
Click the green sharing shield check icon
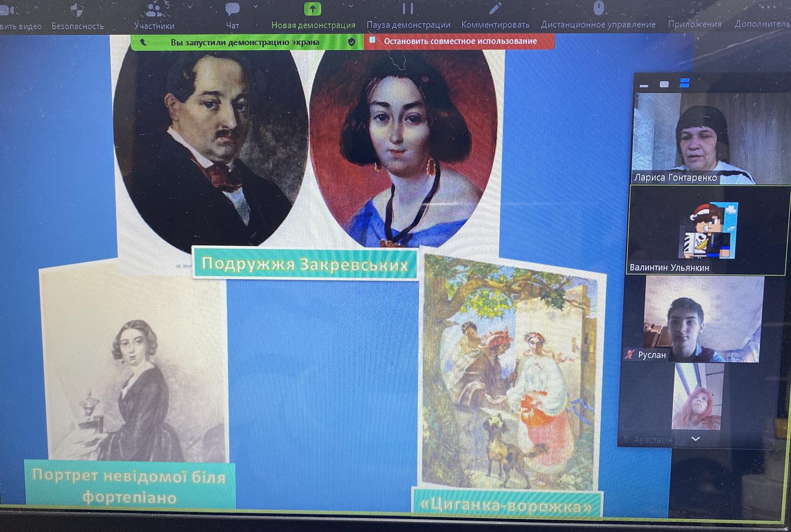352,43
